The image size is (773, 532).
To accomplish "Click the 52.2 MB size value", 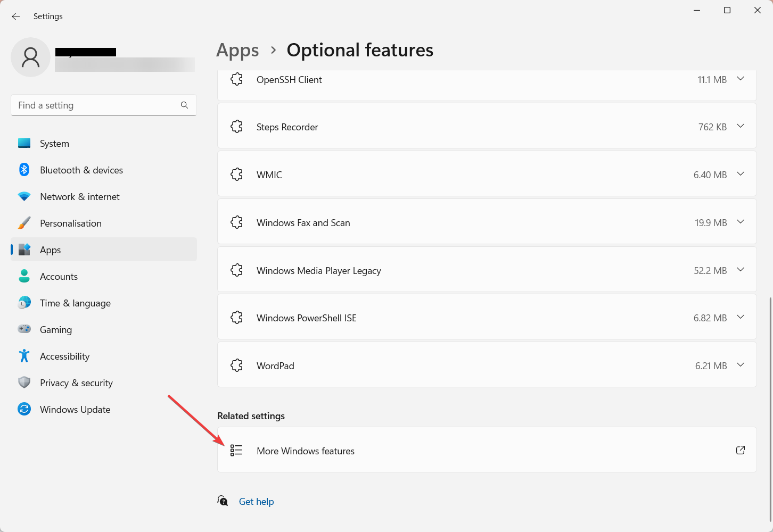I will tap(710, 271).
